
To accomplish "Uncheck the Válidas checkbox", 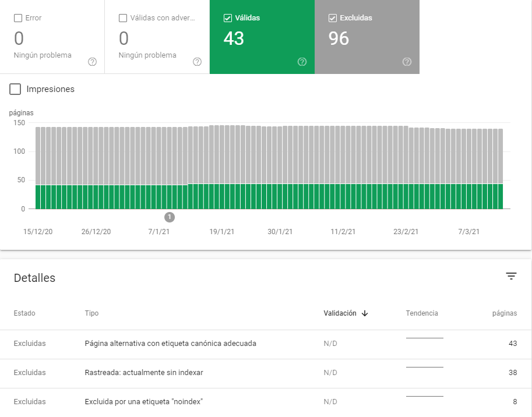I will coord(228,18).
